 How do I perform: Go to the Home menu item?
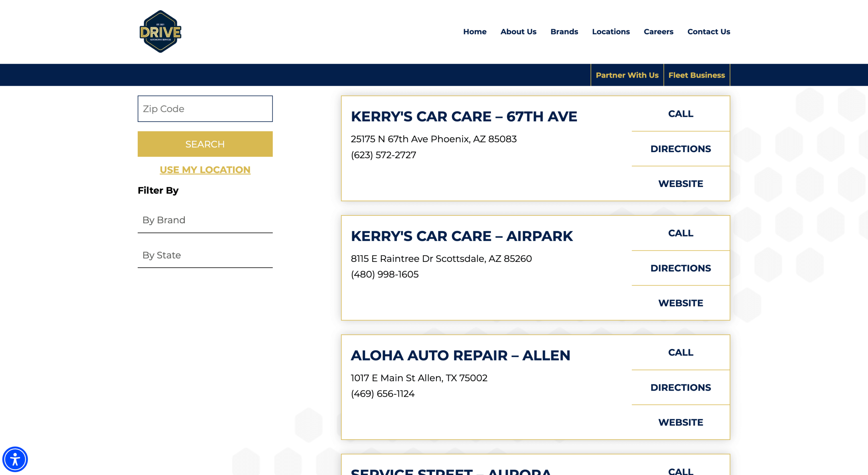[475, 32]
